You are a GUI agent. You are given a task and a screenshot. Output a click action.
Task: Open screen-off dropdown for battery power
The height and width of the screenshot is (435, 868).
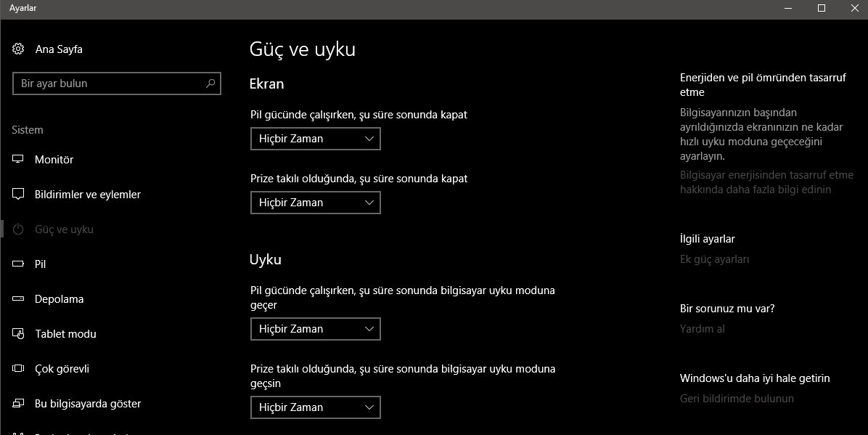point(316,139)
